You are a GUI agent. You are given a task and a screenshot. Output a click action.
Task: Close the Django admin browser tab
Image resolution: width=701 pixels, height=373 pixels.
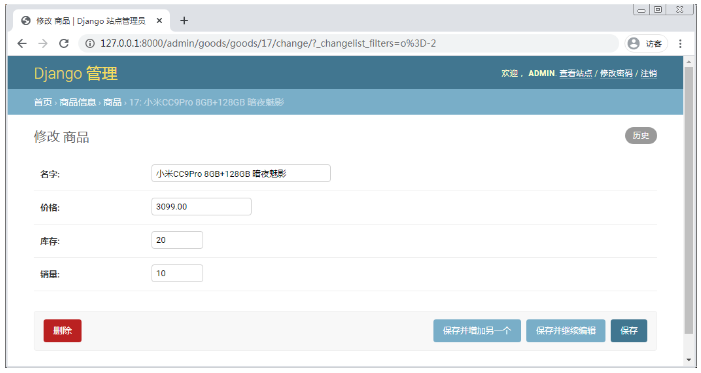pyautogui.click(x=159, y=21)
